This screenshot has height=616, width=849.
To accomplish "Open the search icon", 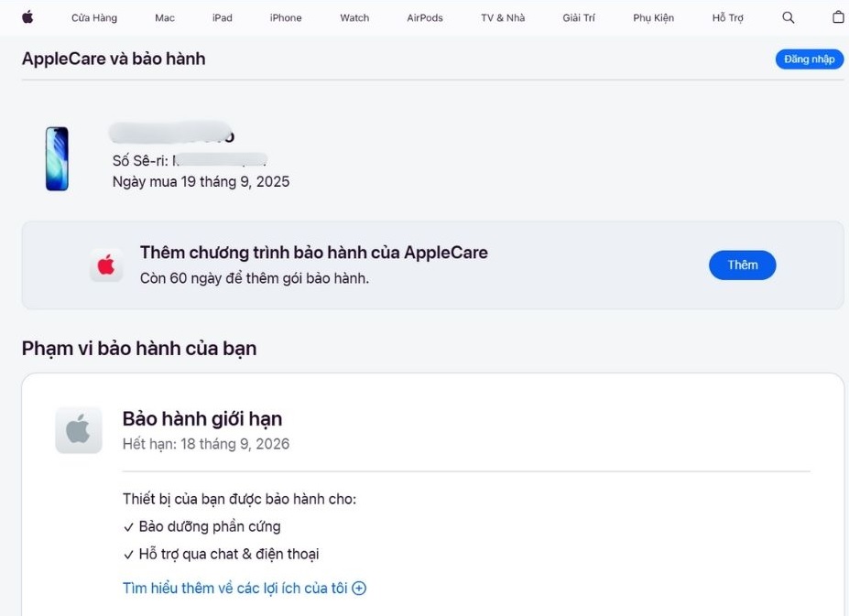I will tap(788, 16).
